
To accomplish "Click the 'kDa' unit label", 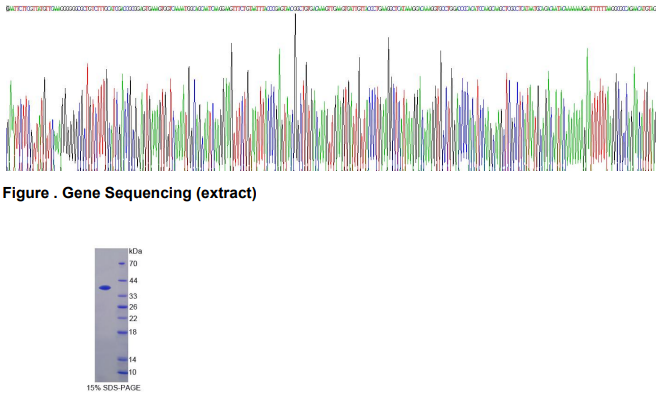I will pos(135,251).
